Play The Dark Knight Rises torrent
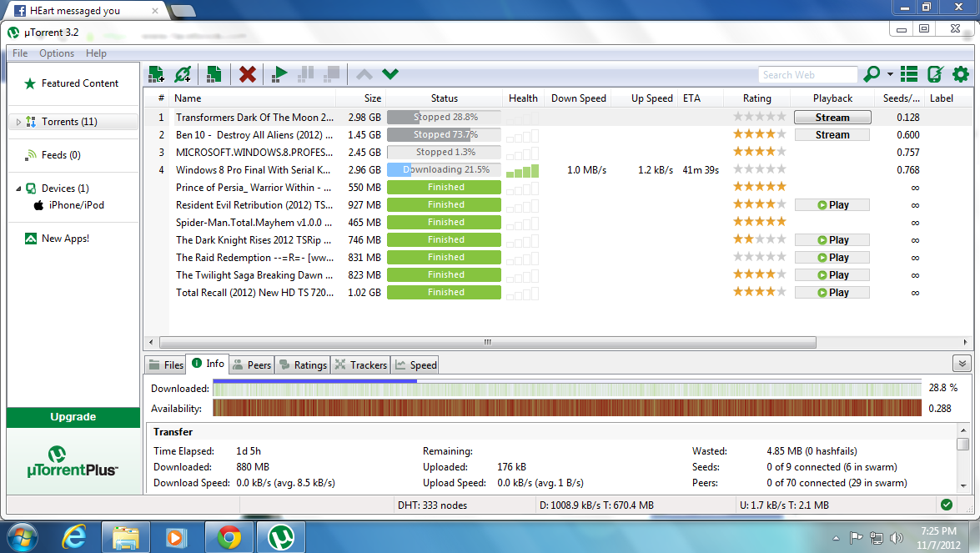 click(x=832, y=240)
